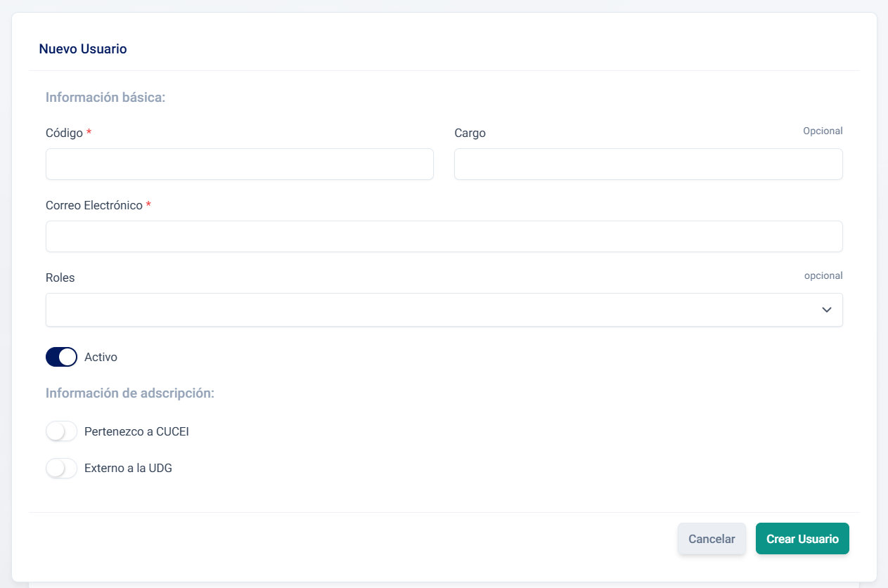Screen dimensions: 888x588
Task: Click the Crear Usuario button
Action: (x=802, y=539)
